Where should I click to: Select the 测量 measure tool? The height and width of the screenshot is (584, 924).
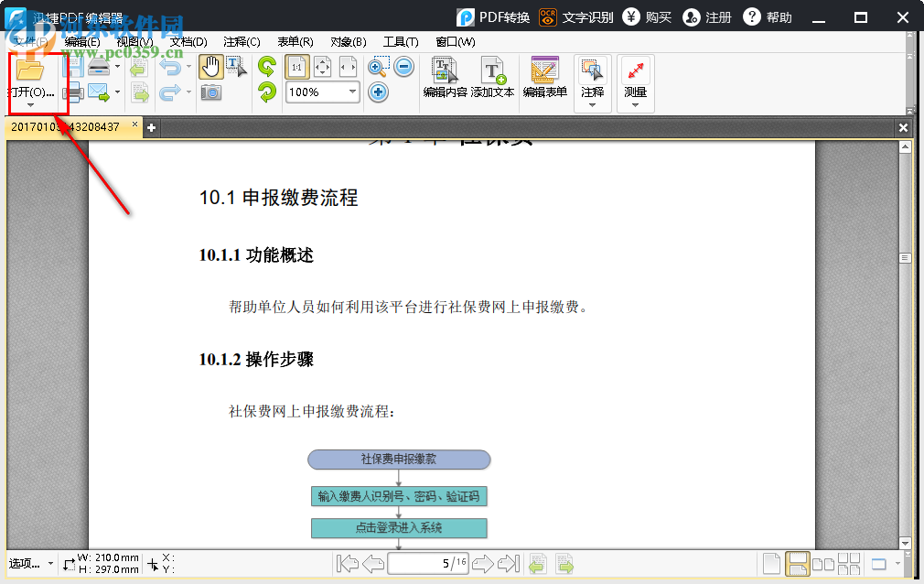635,71
